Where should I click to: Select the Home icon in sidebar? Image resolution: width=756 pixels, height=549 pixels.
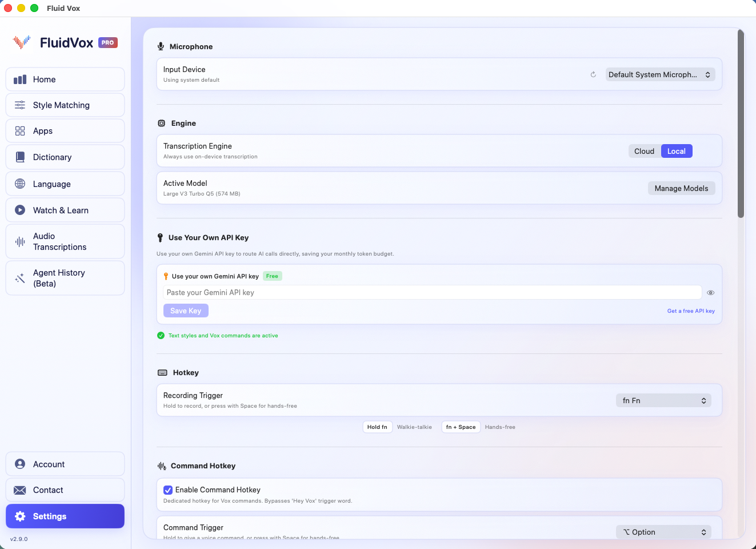click(20, 79)
